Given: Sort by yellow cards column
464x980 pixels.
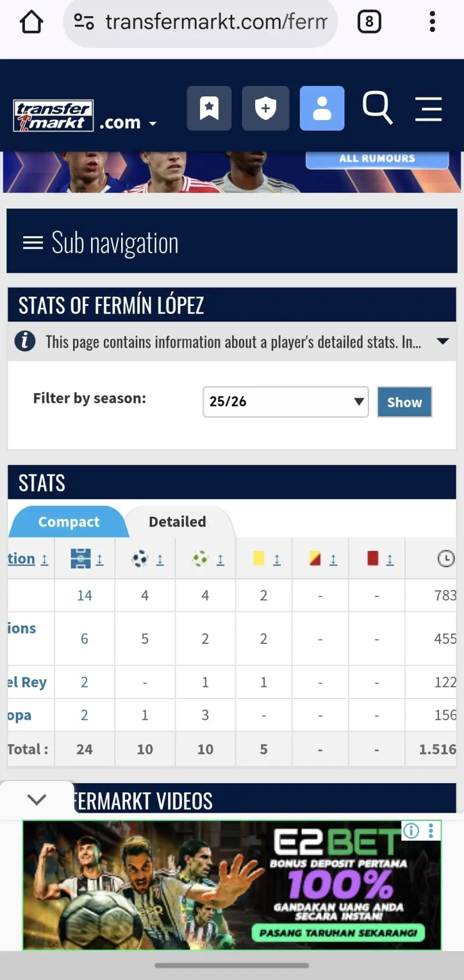Looking at the screenshot, I should pos(264,559).
